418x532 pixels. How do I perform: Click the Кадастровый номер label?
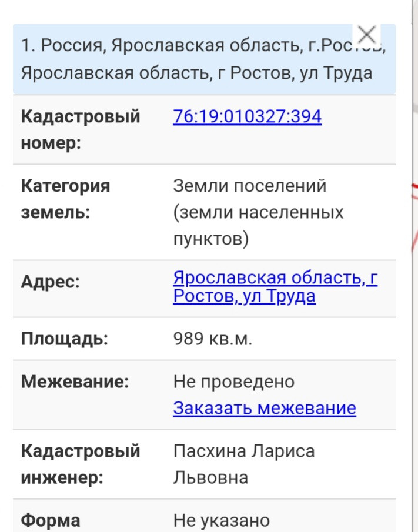[81, 129]
